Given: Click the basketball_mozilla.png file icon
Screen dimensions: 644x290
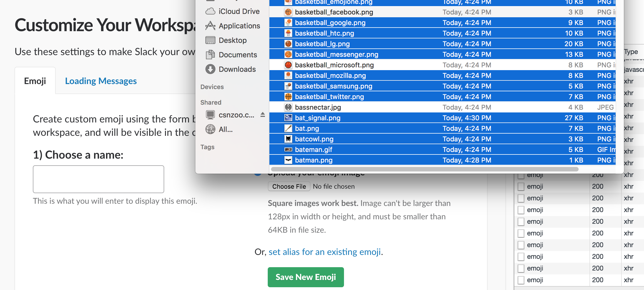Looking at the screenshot, I should click(x=288, y=76).
